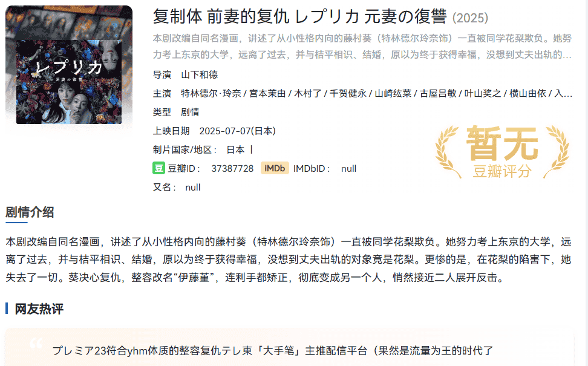The image size is (588, 366).
Task: Select the 剧情 genre tag
Action: tap(190, 112)
